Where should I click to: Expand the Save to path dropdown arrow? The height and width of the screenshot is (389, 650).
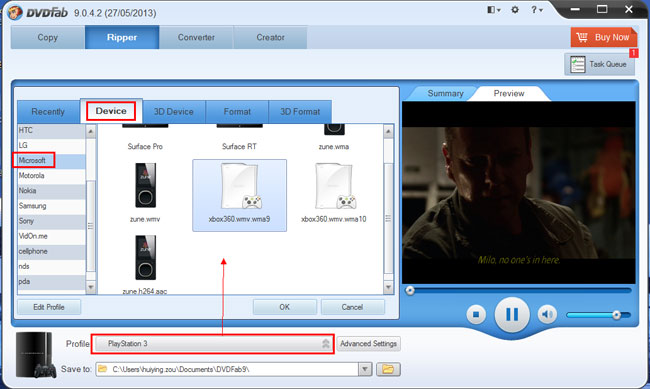[x=365, y=369]
